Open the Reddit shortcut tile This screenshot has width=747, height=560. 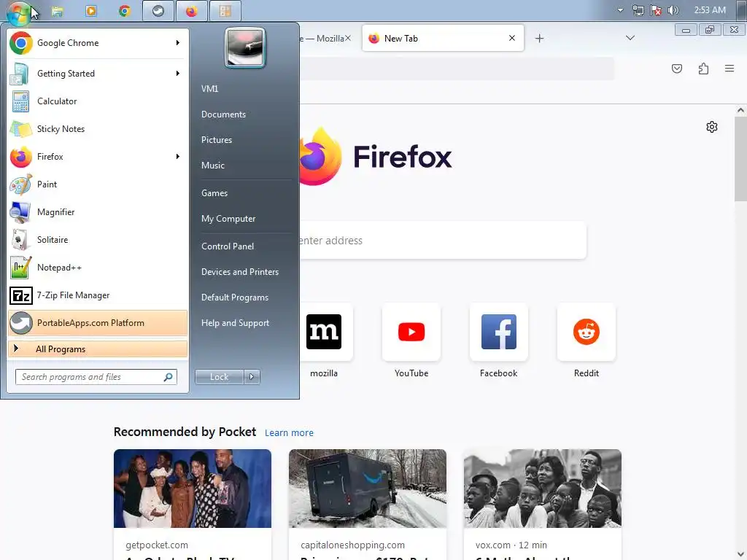[x=587, y=332]
